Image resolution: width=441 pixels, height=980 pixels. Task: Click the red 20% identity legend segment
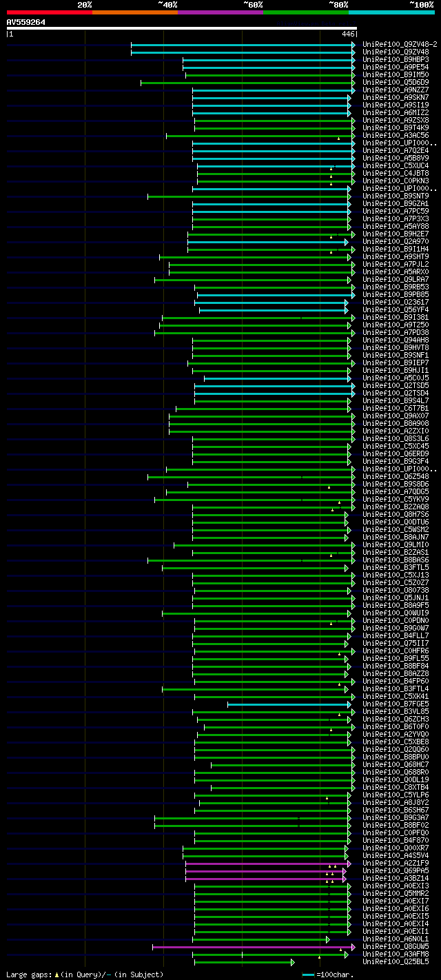[50, 12]
